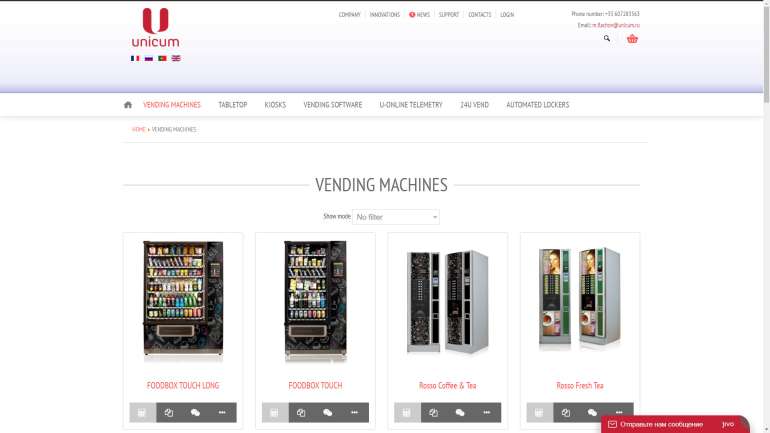Viewport: 770px width, 433px height.
Task: Open the FOODBOX TOUCH product title
Action: tap(315, 385)
